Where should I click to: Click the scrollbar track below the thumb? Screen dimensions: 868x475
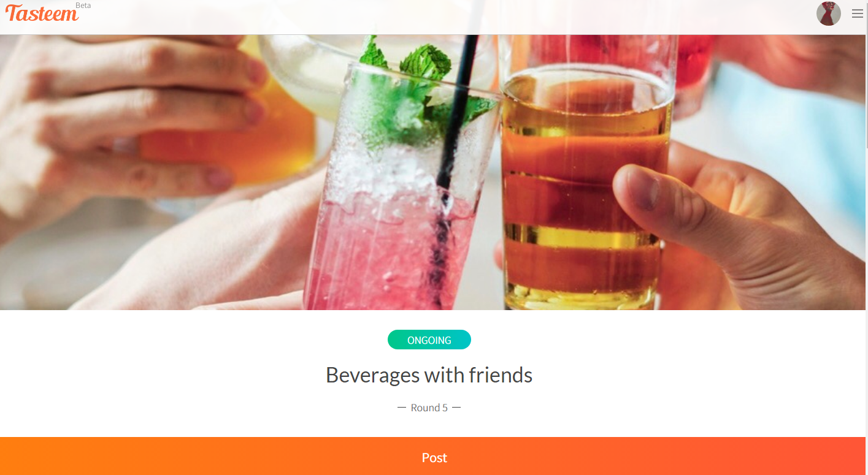(866, 306)
